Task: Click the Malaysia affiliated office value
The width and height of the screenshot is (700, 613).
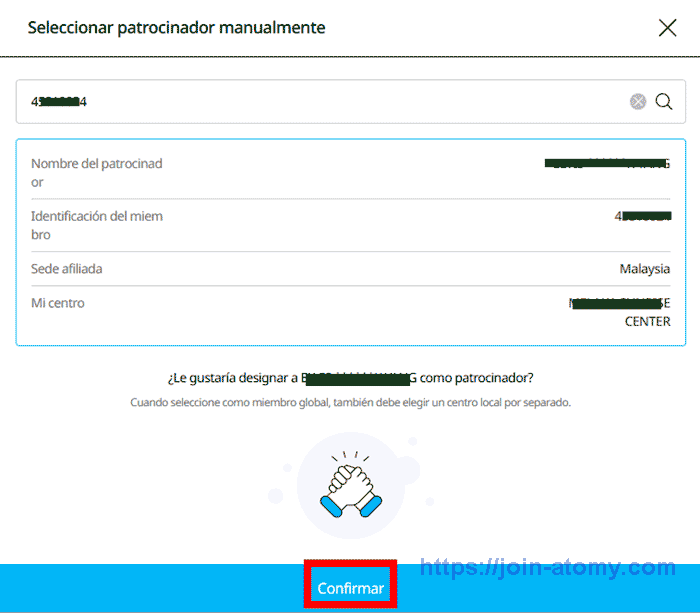Action: pyautogui.click(x=644, y=269)
